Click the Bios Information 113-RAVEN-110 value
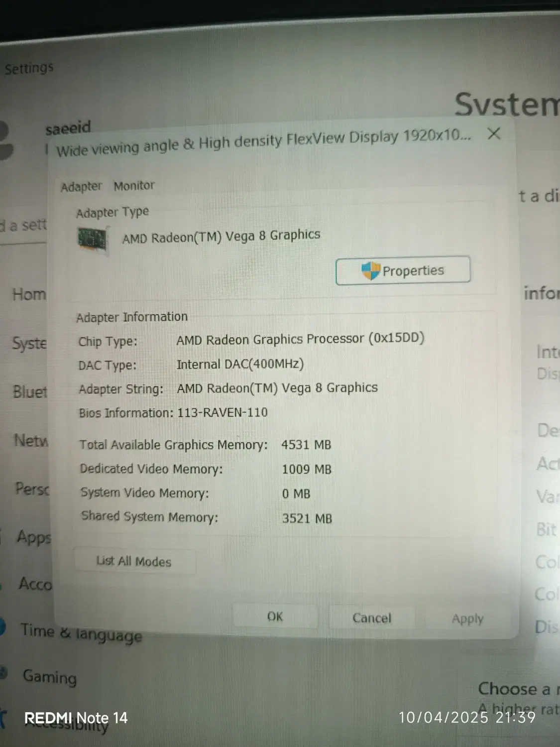560x747 pixels. [223, 412]
